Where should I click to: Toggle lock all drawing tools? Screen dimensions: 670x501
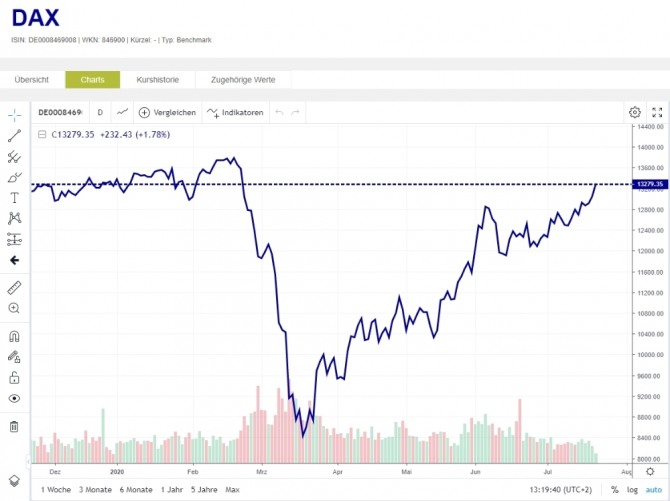pyautogui.click(x=14, y=377)
